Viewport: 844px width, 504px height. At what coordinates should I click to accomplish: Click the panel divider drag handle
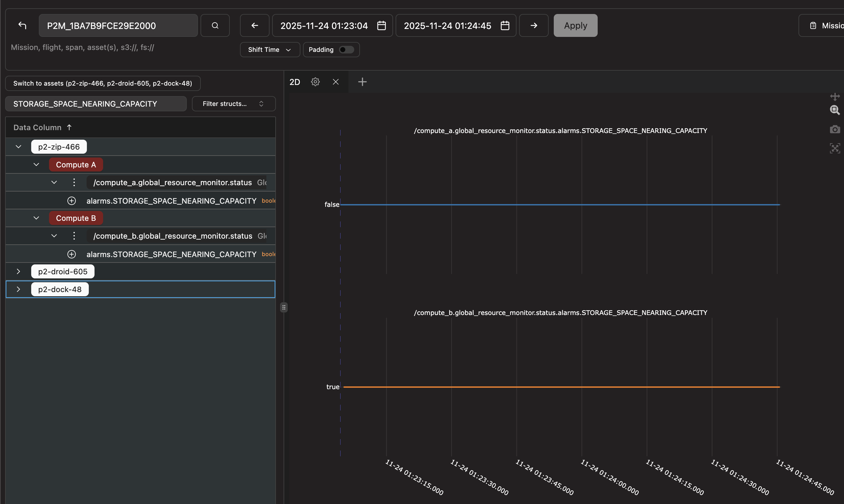tap(284, 307)
